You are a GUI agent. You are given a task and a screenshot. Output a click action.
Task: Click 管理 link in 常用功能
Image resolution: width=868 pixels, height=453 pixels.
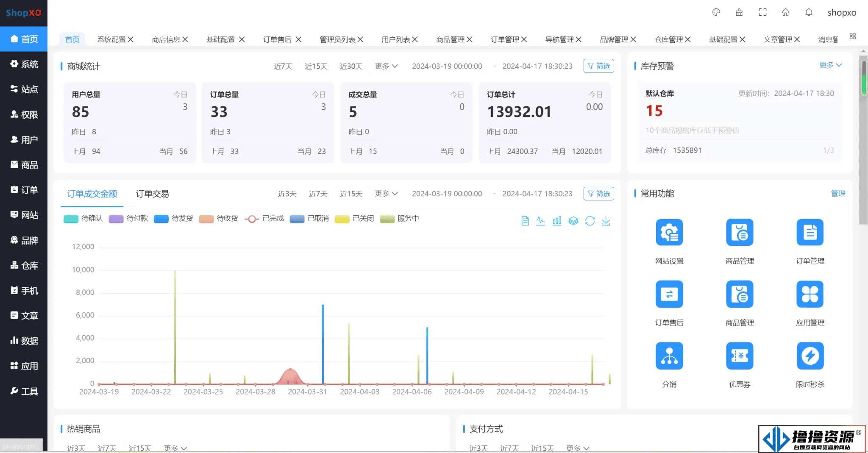838,193
